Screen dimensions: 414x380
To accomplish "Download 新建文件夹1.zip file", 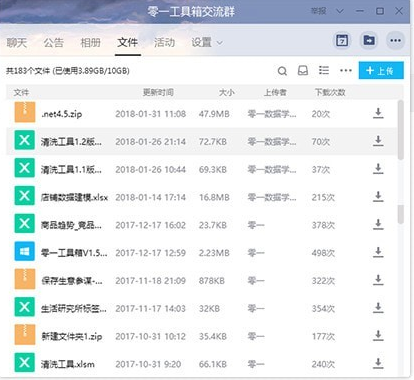I will [x=378, y=336].
